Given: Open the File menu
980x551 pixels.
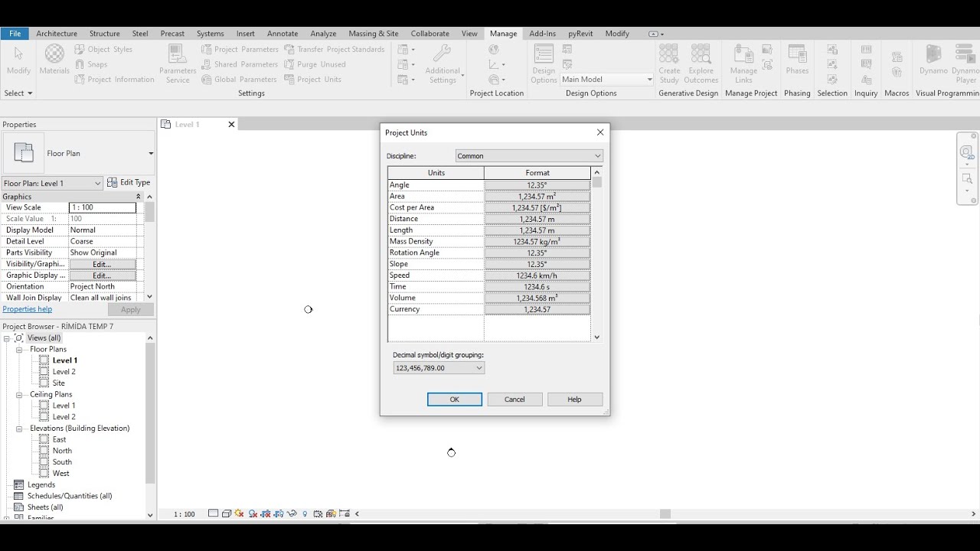Looking at the screenshot, I should click(x=15, y=34).
